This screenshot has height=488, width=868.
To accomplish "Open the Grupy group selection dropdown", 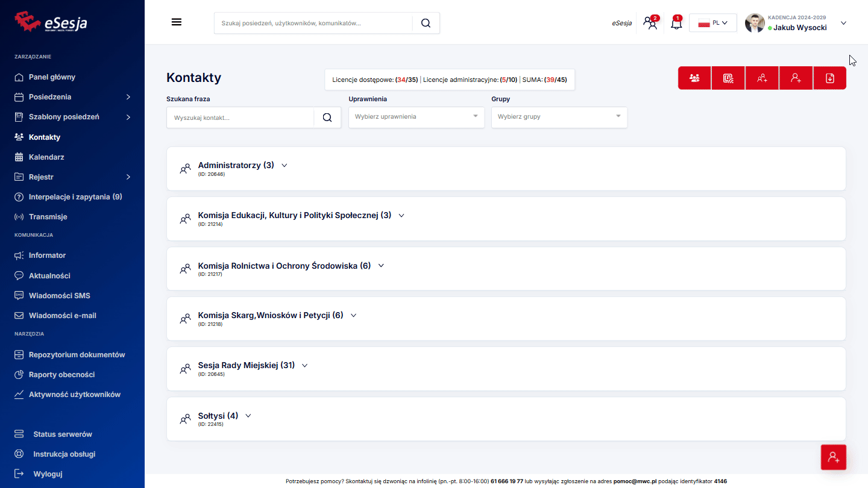I will coord(559,117).
